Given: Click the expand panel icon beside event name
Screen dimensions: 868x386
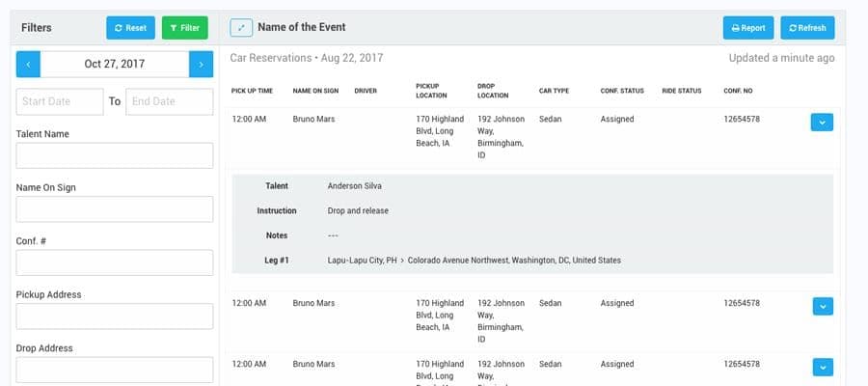Looking at the screenshot, I should 241,28.
